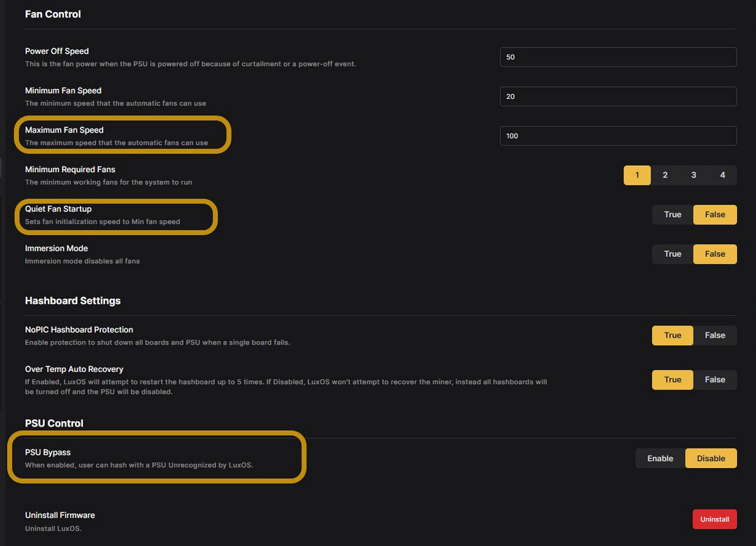The image size is (756, 546).
Task: Set NoPIC Hashboard Protection to True
Action: click(x=673, y=335)
